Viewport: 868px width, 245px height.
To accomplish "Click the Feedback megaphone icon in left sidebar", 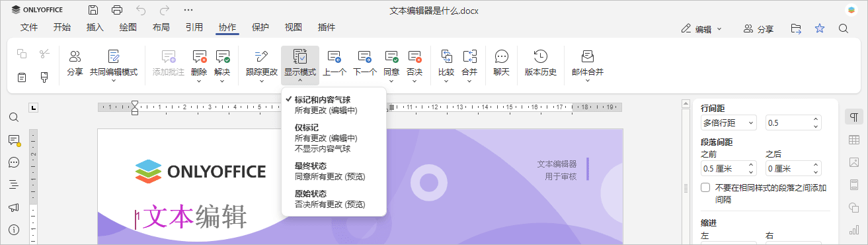I will click(14, 207).
